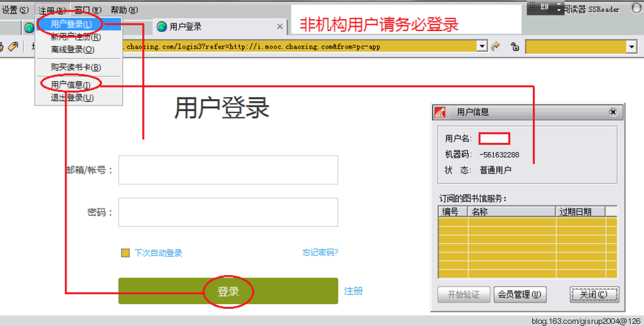The width and height of the screenshot is (644, 326).
Task: Click the 用户名 value box
Action: 495,139
